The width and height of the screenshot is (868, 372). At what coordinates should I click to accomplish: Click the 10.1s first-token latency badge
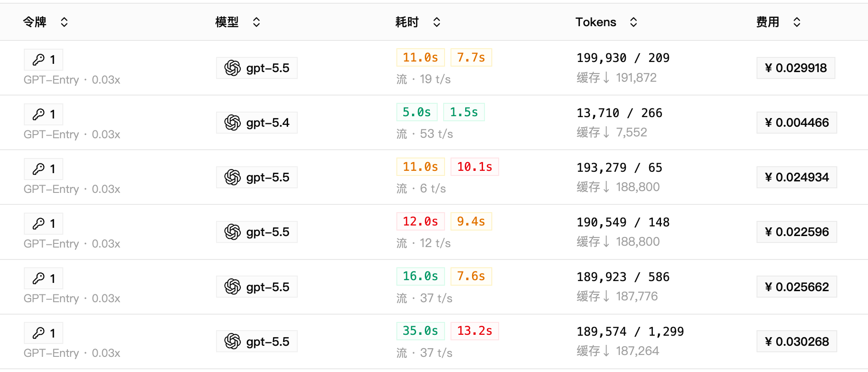[475, 167]
